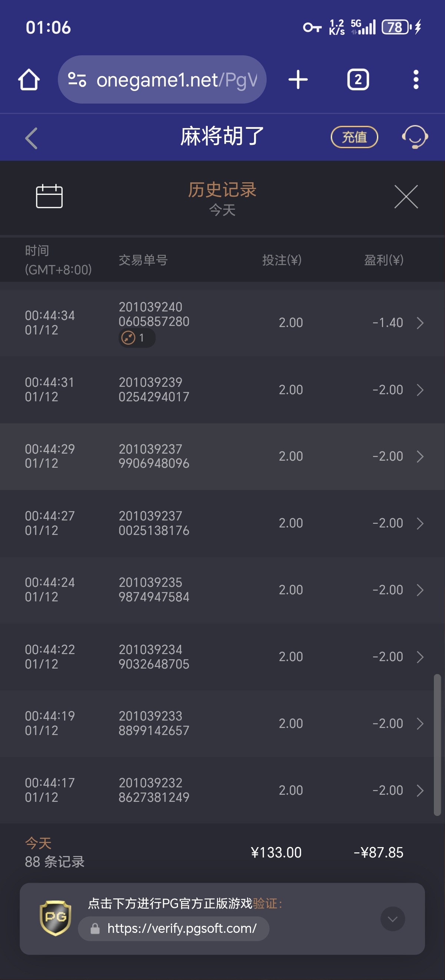Select the 00:44:22 transaction row
445x980 pixels.
pyautogui.click(x=222, y=657)
